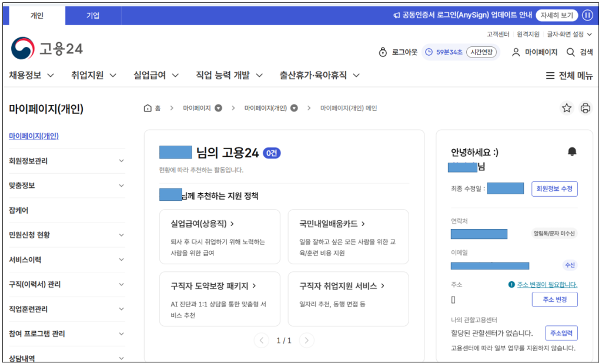This screenshot has width=602, height=364.
Task: Print the page with printer icon
Action: (x=585, y=108)
